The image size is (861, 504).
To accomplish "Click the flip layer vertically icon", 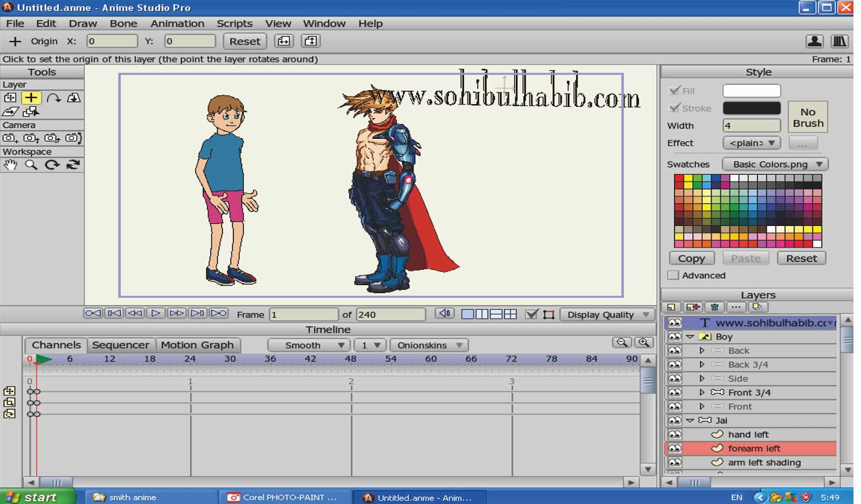I will (310, 41).
